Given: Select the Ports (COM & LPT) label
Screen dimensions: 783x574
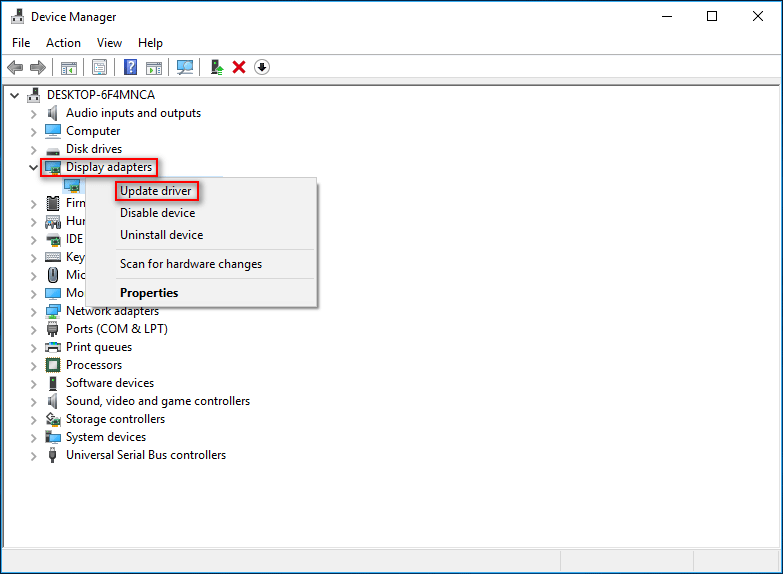Looking at the screenshot, I should tap(117, 329).
